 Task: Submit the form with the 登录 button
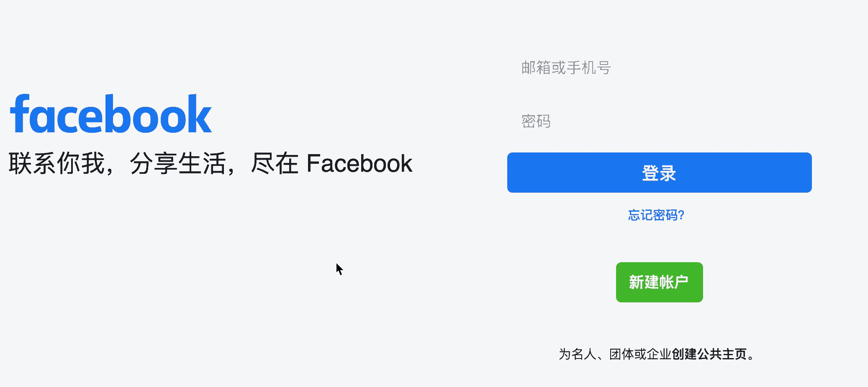(659, 173)
